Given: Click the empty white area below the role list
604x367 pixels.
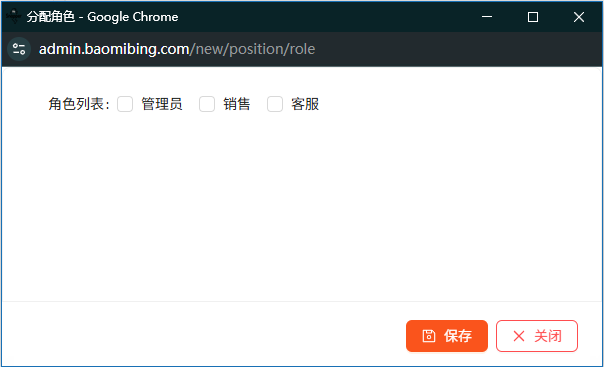Looking at the screenshot, I should pyautogui.click(x=302, y=208).
